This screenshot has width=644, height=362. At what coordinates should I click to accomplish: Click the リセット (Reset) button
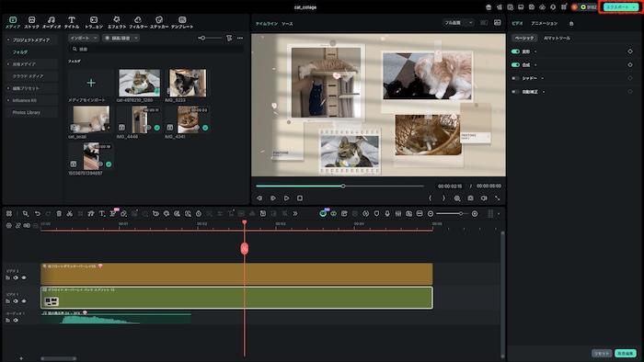click(x=602, y=354)
